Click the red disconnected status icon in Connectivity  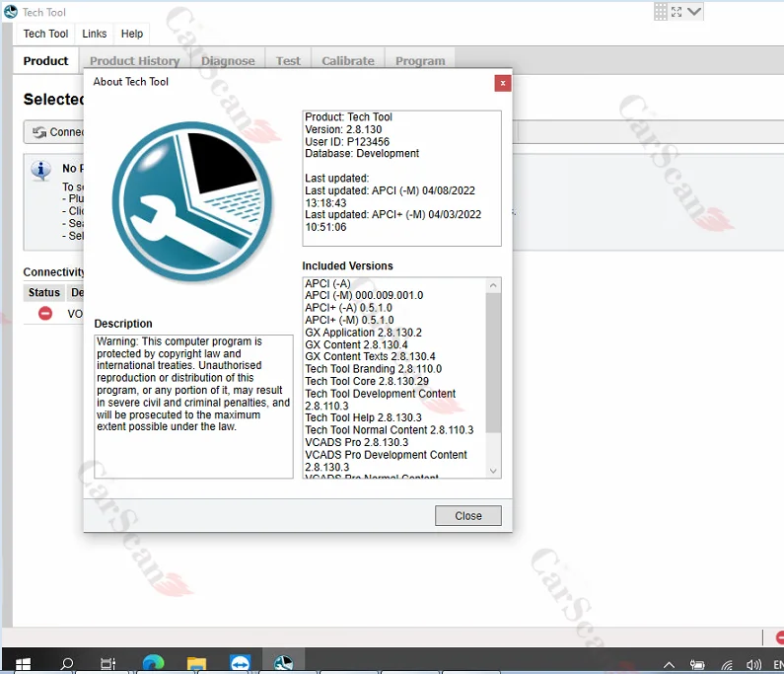point(45,314)
